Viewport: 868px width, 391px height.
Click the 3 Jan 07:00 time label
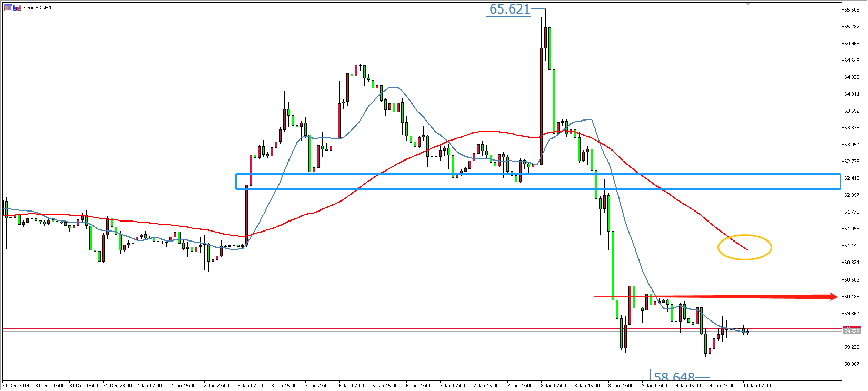click(x=250, y=386)
